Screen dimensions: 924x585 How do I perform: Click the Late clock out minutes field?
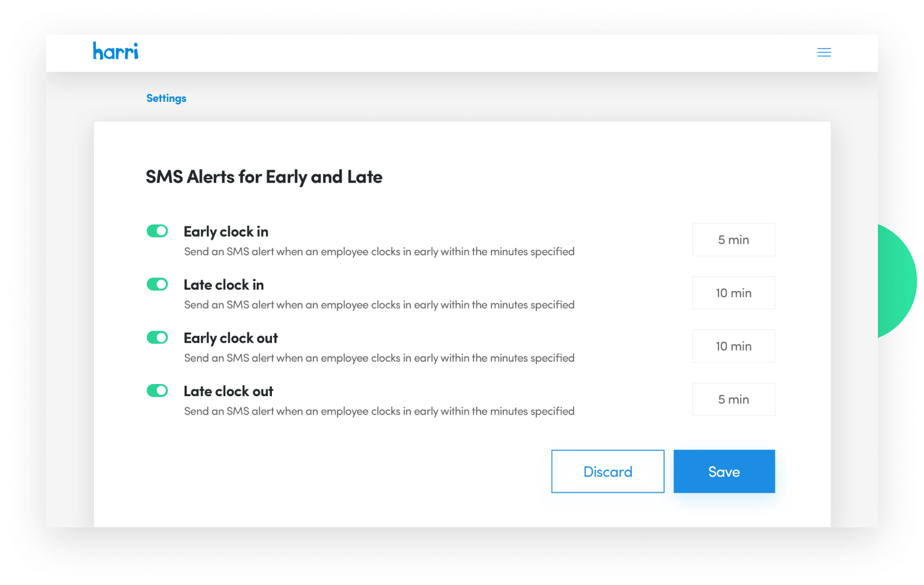(x=733, y=400)
